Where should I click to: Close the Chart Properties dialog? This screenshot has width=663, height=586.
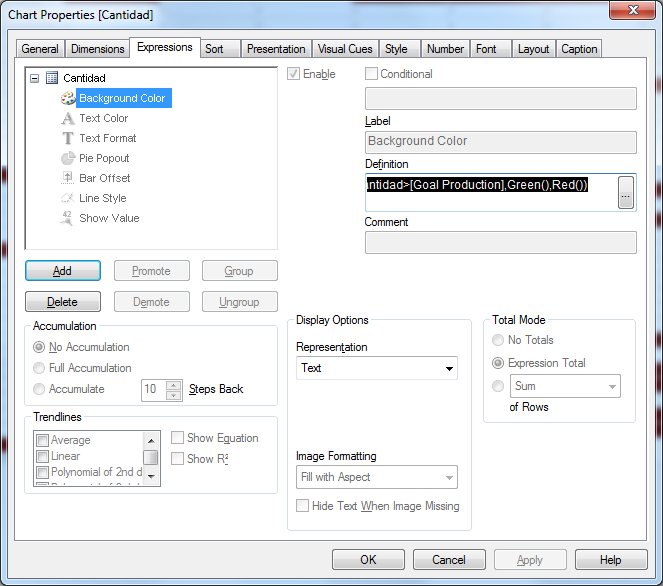point(633,10)
